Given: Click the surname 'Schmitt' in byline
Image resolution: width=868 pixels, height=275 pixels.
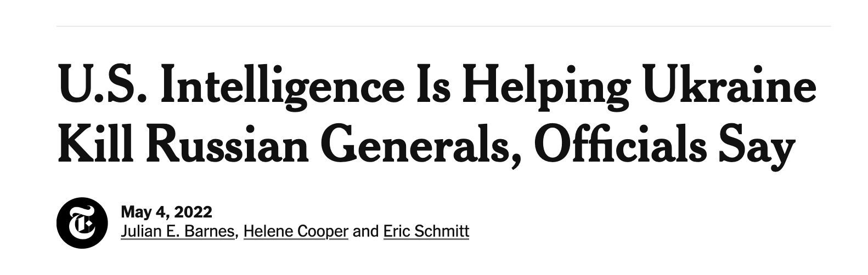Looking at the screenshot, I should tap(442, 232).
